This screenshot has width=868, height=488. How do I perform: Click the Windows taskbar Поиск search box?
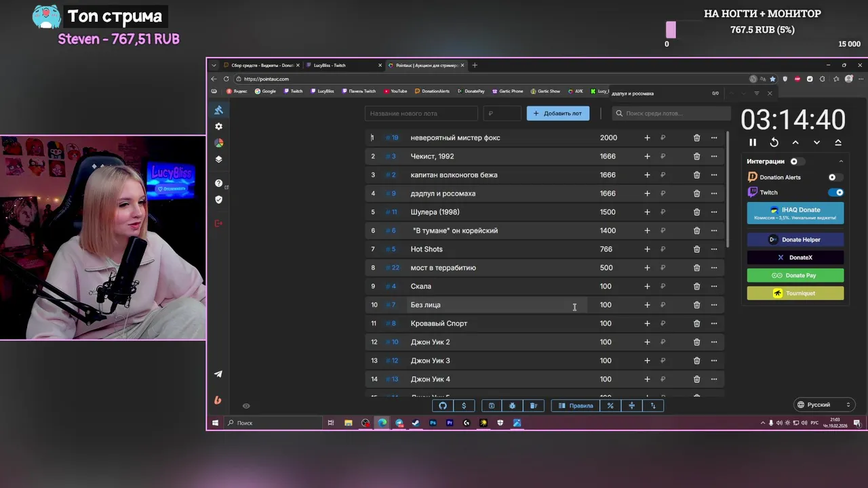pyautogui.click(x=273, y=423)
